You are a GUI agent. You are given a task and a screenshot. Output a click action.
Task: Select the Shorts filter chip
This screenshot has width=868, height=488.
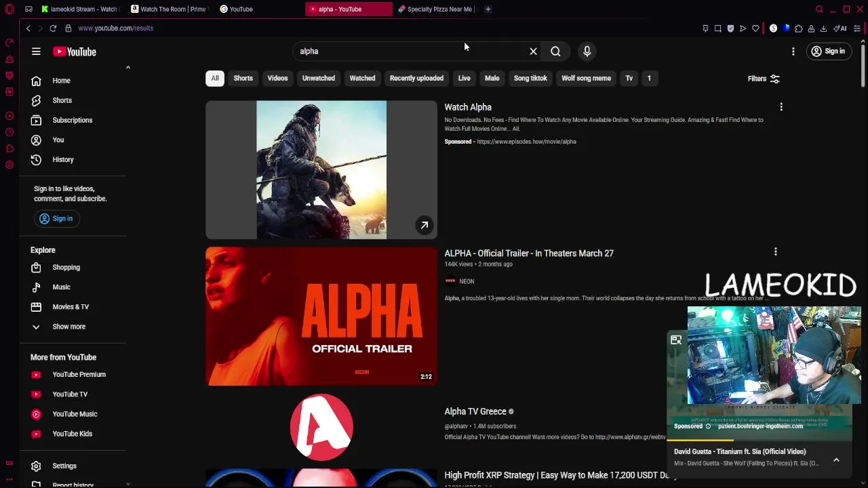click(x=243, y=78)
